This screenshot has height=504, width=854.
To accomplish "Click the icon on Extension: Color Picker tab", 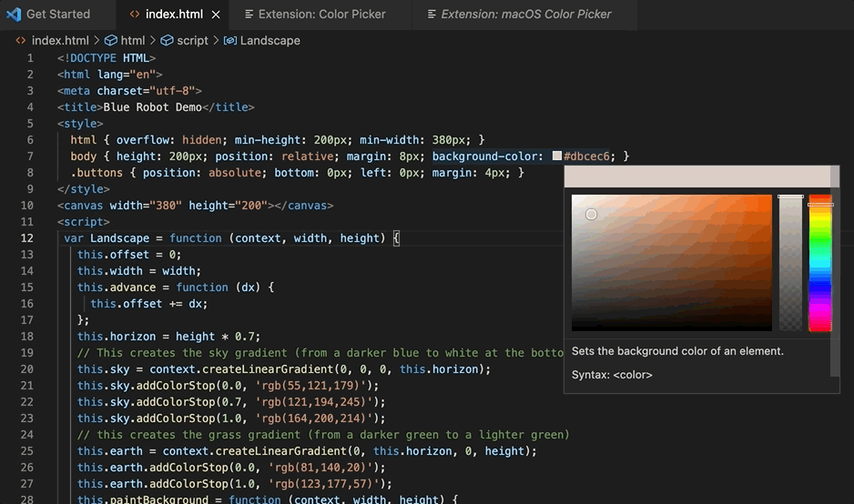I will [x=249, y=15].
